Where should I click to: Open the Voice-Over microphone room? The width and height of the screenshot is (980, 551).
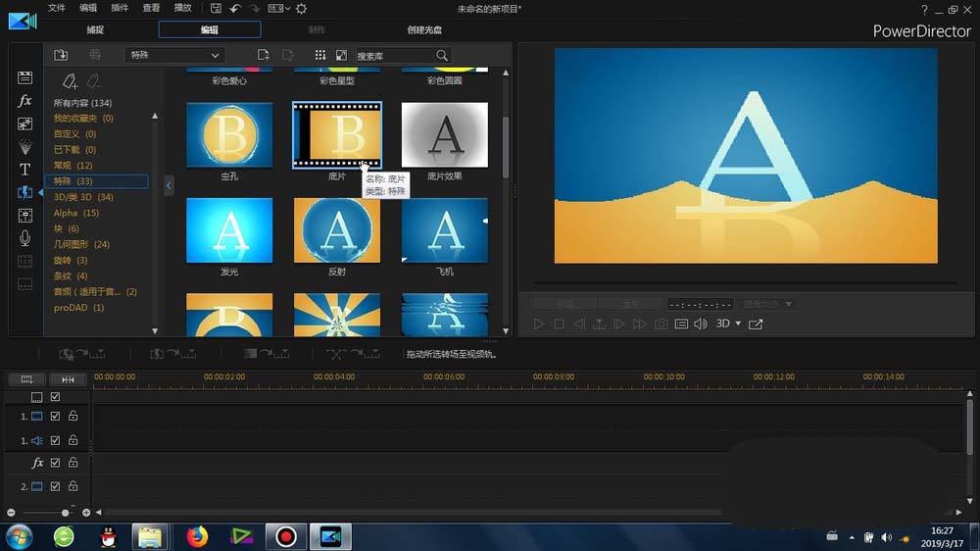click(x=25, y=238)
